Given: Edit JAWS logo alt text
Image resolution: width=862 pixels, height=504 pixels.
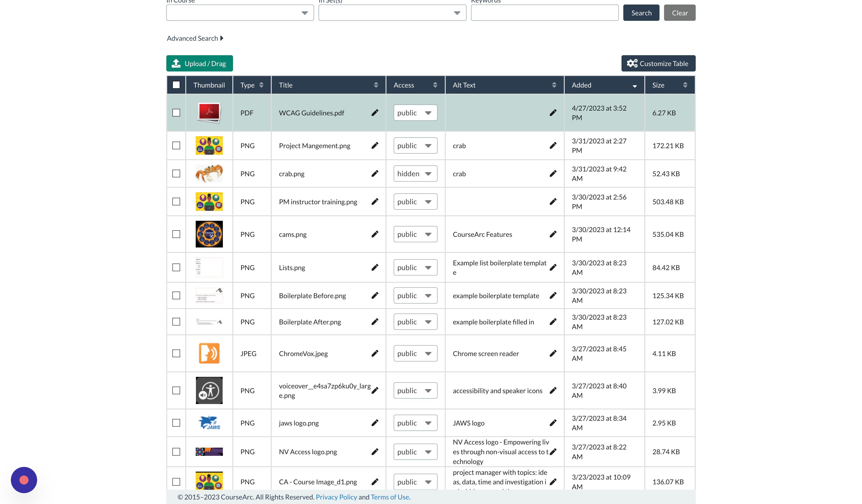Looking at the screenshot, I should (x=553, y=423).
